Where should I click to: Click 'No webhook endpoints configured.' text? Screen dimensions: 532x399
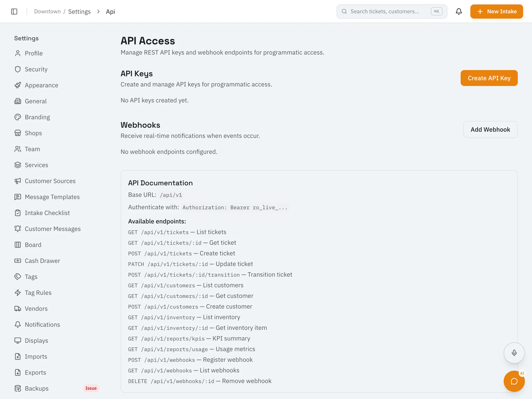click(169, 152)
